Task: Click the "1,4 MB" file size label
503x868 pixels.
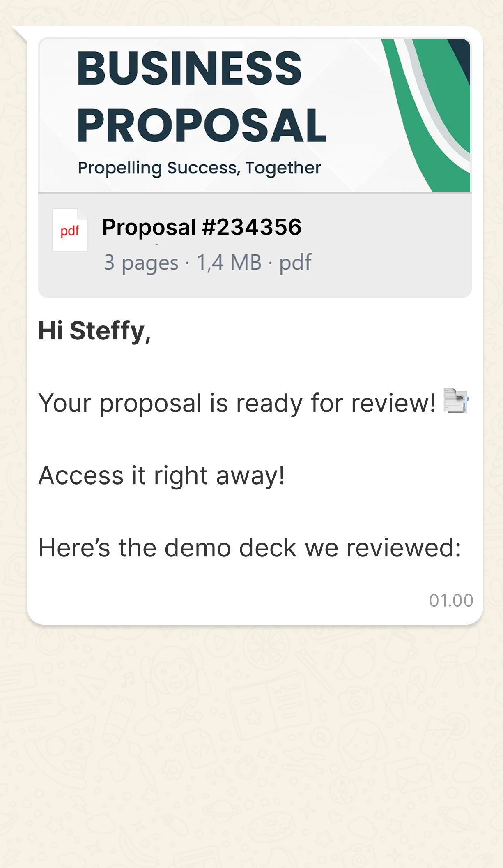Action: pos(229,262)
